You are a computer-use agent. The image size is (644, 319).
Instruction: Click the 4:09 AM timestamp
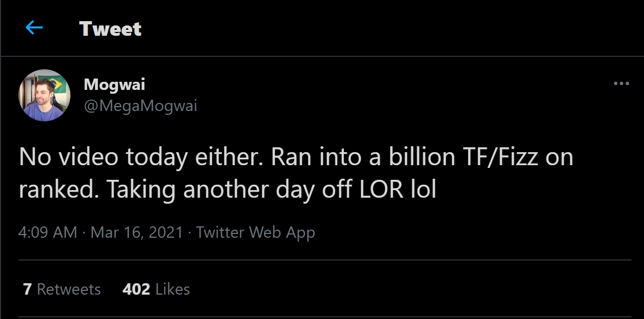pyautogui.click(x=48, y=233)
